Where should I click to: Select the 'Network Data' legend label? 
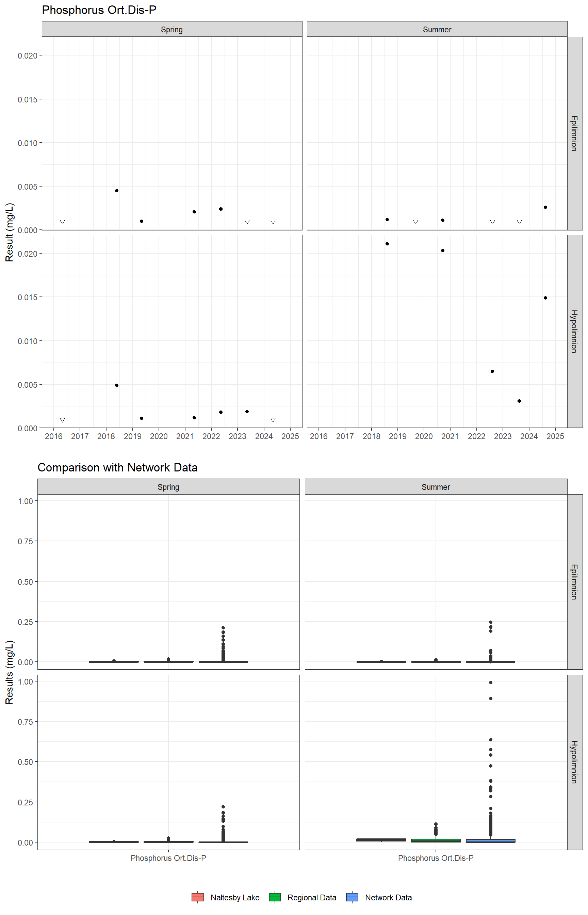(x=388, y=897)
